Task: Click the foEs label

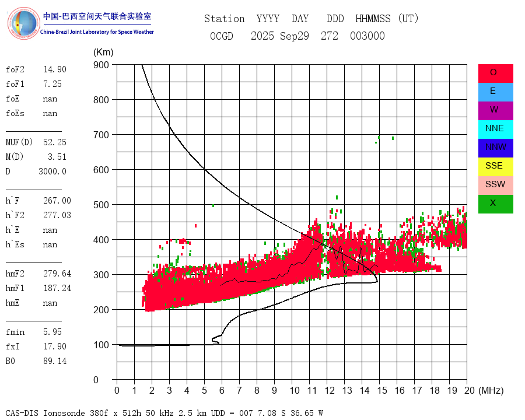Action: (15, 113)
